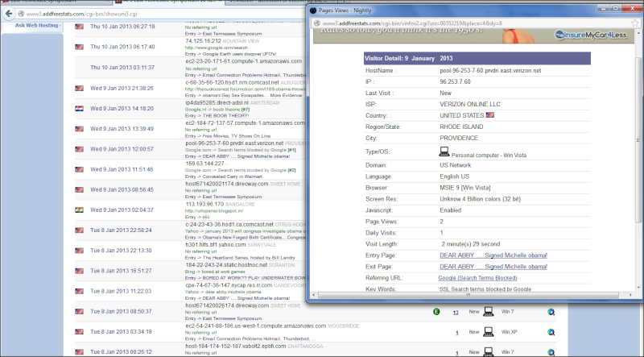Open visitor detail globe icon for Tue 8 Jan 08:50:37 row
This screenshot has width=644, height=357.
(551, 312)
